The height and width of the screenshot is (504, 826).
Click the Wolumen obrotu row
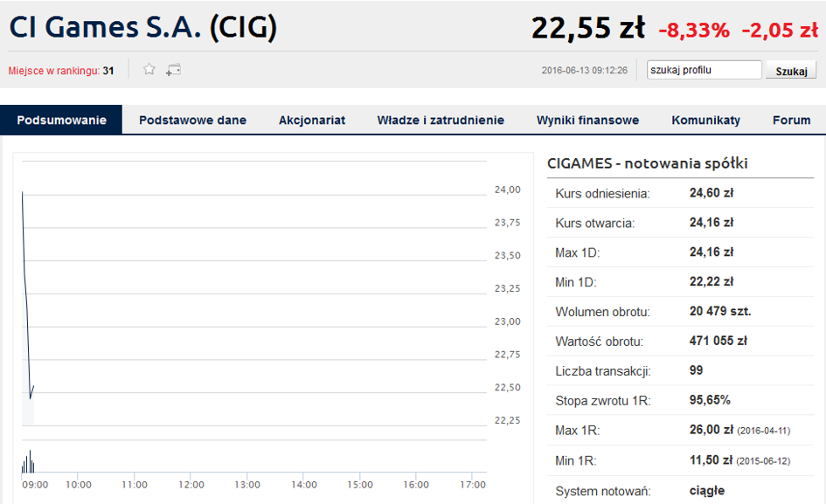point(679,312)
